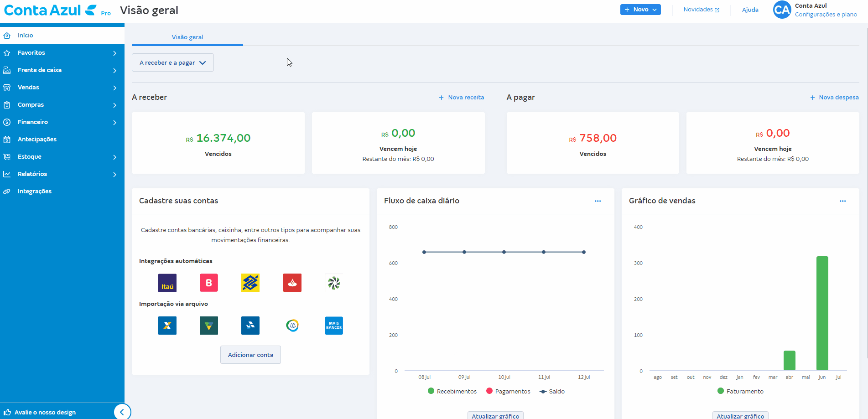The height and width of the screenshot is (419, 868).
Task: Click the jun bar in sales chart
Action: [x=822, y=313]
